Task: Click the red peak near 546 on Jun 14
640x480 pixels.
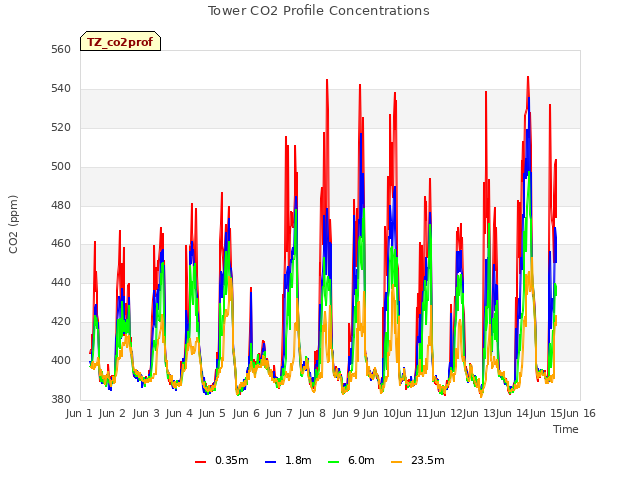Action: pos(528,78)
